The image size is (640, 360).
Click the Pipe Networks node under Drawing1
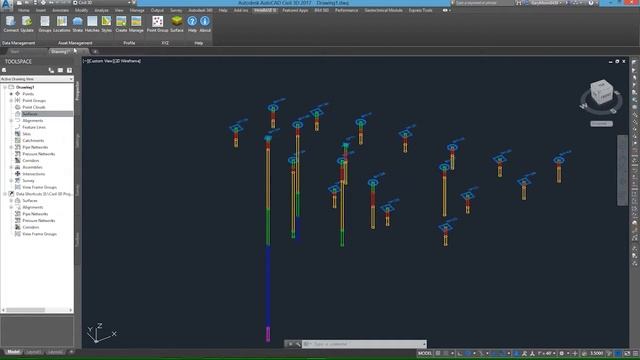coord(35,147)
